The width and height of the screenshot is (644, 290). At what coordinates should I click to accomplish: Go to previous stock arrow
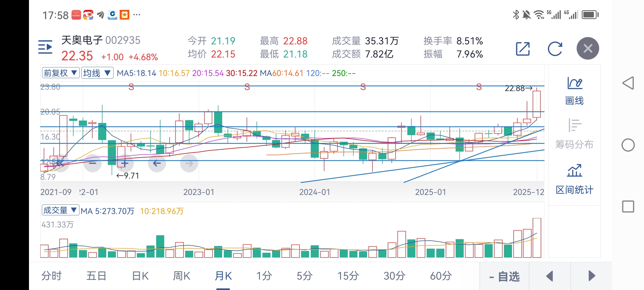tap(550, 276)
